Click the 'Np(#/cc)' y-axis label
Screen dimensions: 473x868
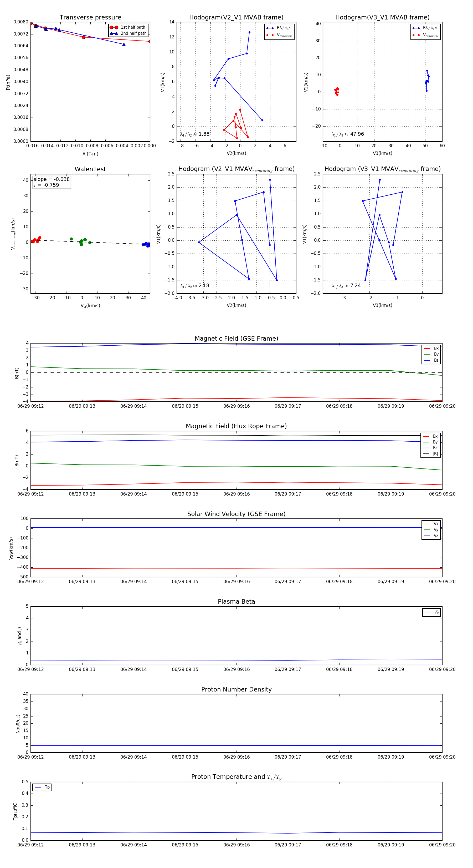coord(18,724)
